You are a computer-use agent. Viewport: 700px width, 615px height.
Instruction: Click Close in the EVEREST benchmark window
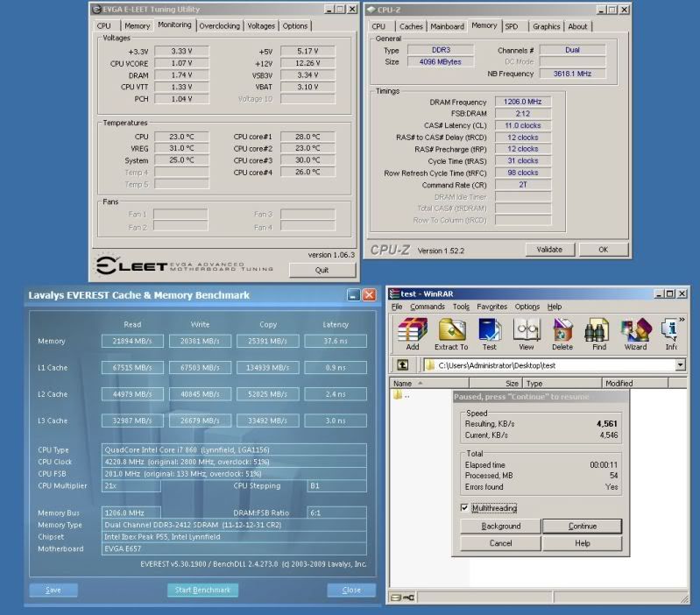[351, 590]
